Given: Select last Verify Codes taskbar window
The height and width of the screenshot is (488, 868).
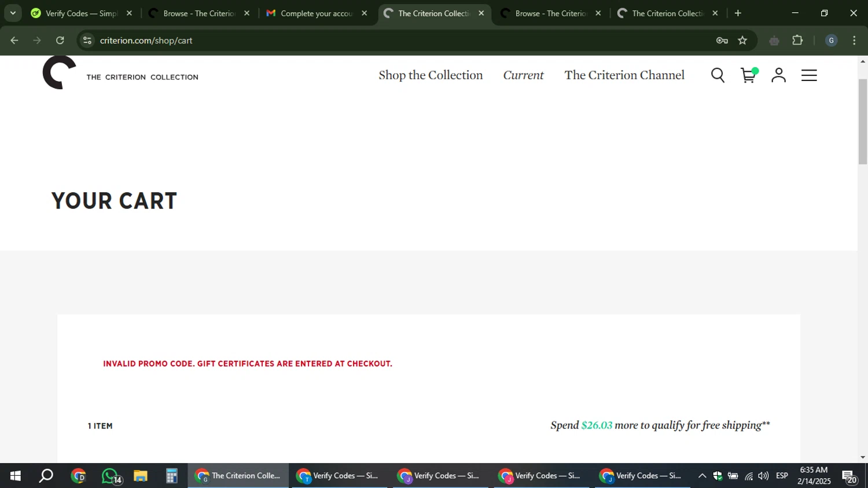Looking at the screenshot, I should point(642,476).
